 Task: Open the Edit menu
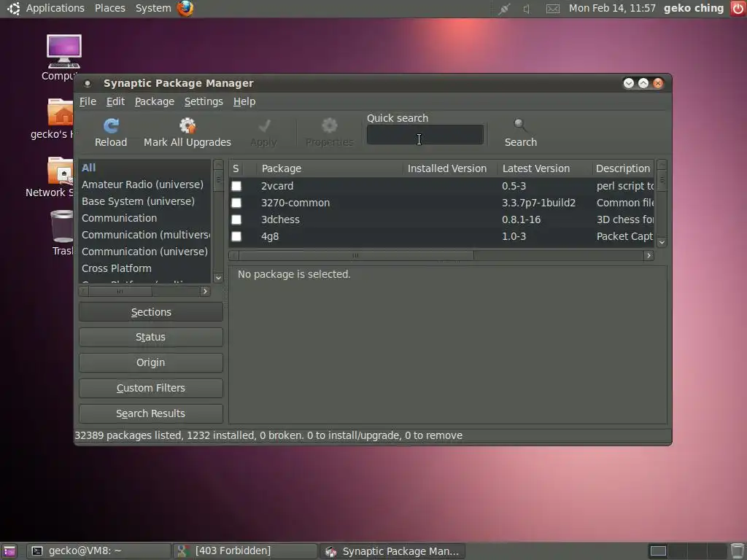(x=115, y=101)
